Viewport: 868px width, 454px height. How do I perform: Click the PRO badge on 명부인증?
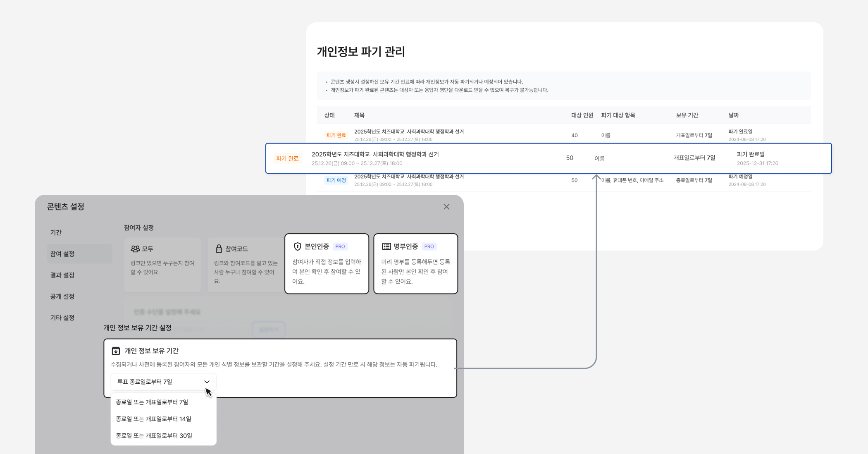429,246
